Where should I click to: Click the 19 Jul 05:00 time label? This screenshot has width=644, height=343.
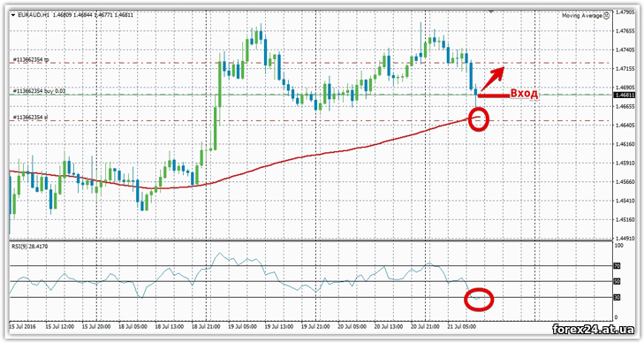point(243,326)
